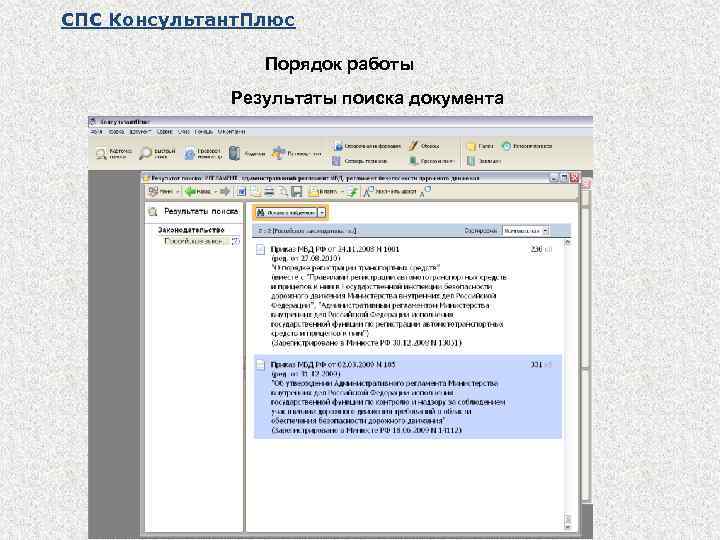Open the СПС КонсультантПлюс link

coord(178,20)
